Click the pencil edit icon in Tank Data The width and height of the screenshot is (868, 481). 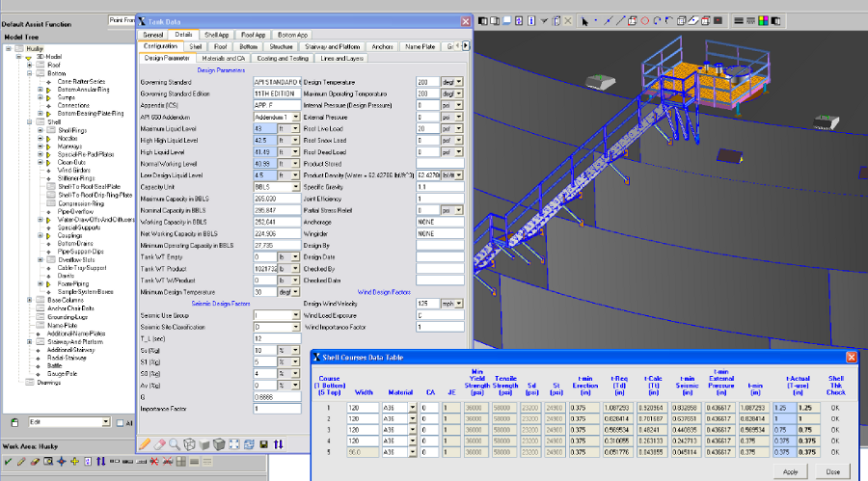(x=146, y=443)
